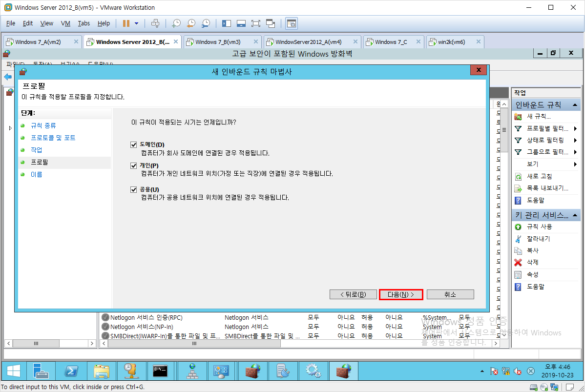Click the 다음(N) next button
The width and height of the screenshot is (585, 392).
point(401,295)
